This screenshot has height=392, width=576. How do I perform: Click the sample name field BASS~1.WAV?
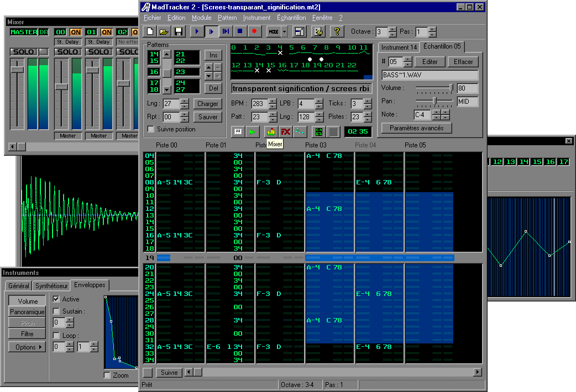[430, 75]
